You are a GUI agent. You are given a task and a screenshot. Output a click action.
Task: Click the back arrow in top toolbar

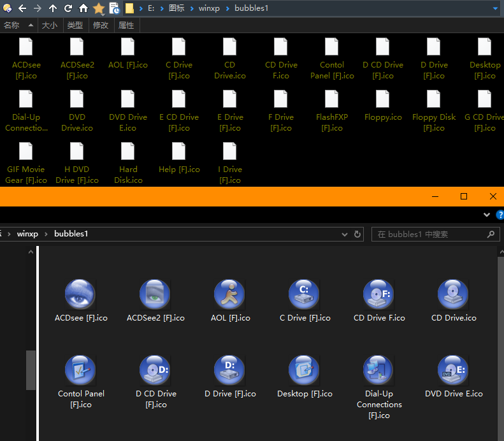[22, 9]
